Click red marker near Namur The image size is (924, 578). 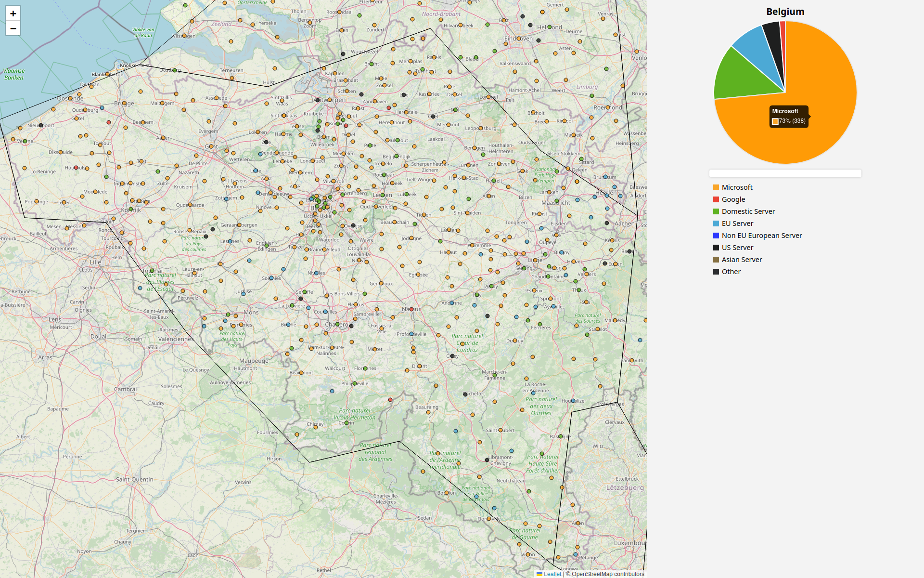pos(411,309)
